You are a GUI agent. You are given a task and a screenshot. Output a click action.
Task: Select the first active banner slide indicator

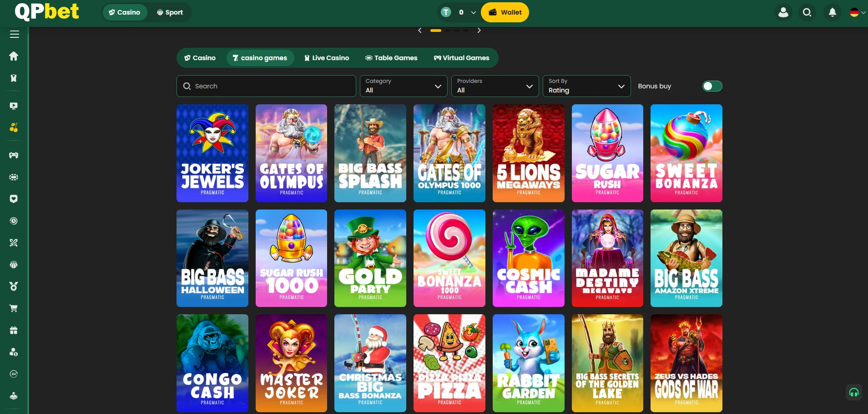[x=436, y=31]
